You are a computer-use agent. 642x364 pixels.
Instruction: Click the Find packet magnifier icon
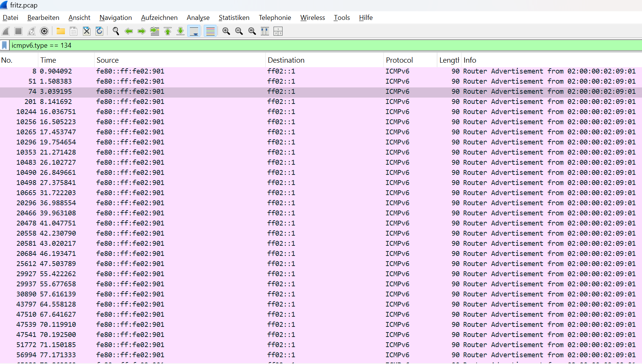[116, 31]
